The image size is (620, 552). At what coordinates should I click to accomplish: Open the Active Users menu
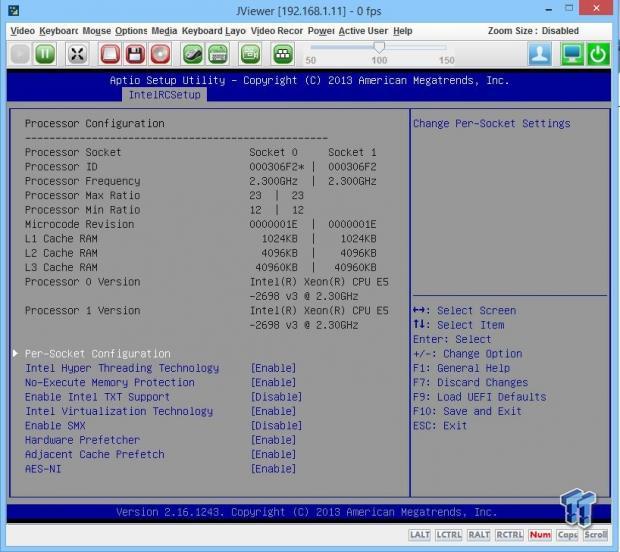363,31
